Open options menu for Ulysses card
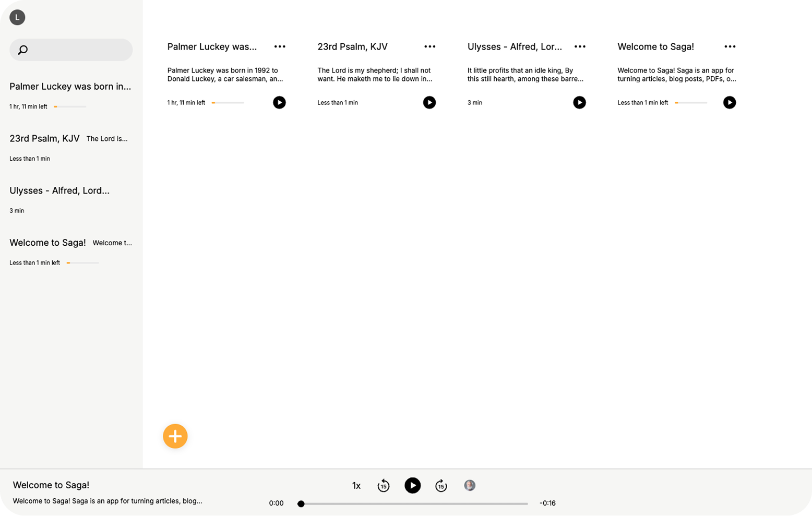The height and width of the screenshot is (516, 812). pyautogui.click(x=580, y=46)
